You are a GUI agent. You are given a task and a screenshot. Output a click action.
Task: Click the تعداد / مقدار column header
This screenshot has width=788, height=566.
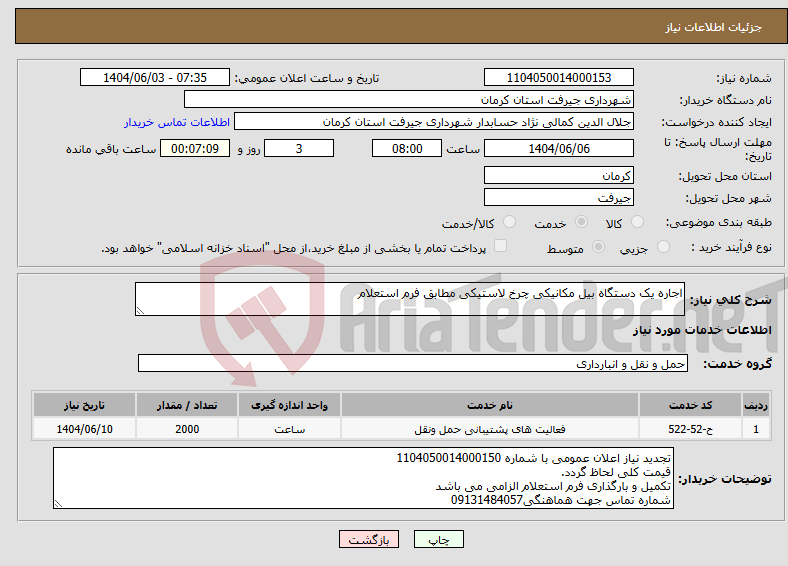[x=187, y=405]
